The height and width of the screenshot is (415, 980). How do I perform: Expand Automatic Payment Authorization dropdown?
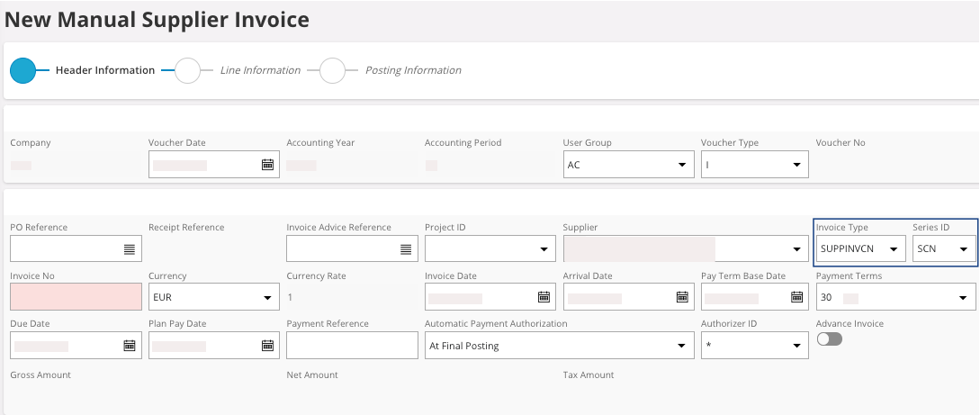[681, 345]
